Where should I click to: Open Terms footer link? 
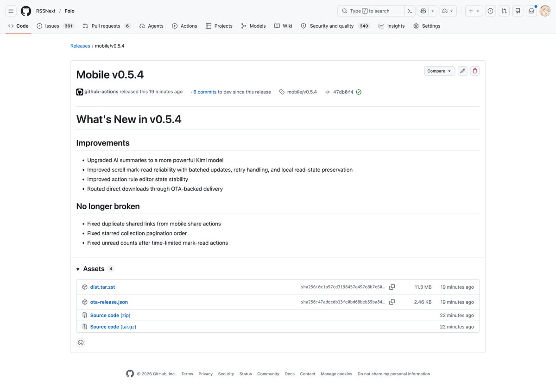click(x=187, y=374)
